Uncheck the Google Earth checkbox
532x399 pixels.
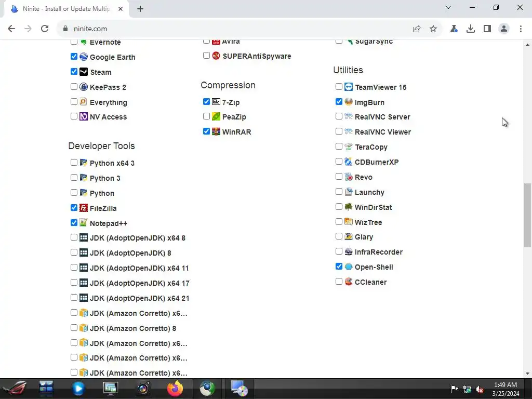click(74, 56)
